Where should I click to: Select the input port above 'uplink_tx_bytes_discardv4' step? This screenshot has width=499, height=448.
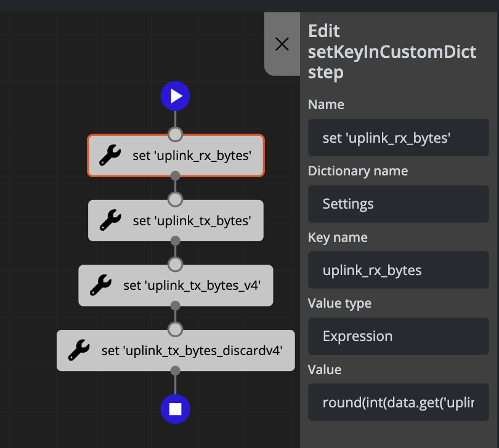point(176,330)
